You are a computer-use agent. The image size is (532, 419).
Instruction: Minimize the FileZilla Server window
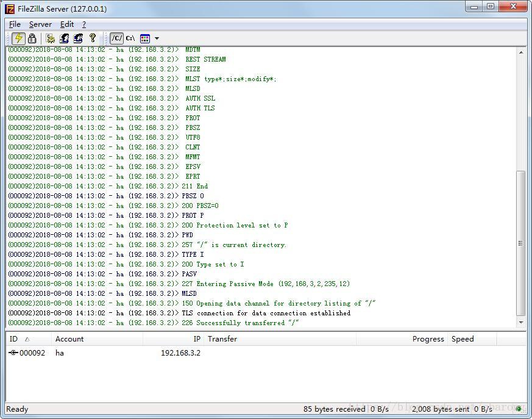pos(474,7)
